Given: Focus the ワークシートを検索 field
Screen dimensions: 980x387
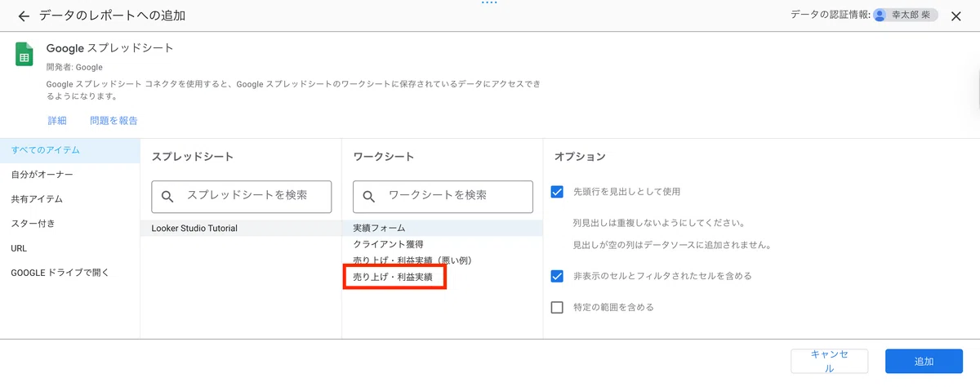Looking at the screenshot, I should pyautogui.click(x=443, y=197).
